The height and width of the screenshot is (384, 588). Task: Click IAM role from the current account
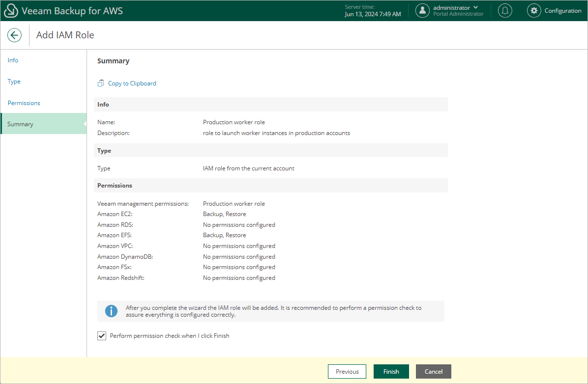click(249, 168)
